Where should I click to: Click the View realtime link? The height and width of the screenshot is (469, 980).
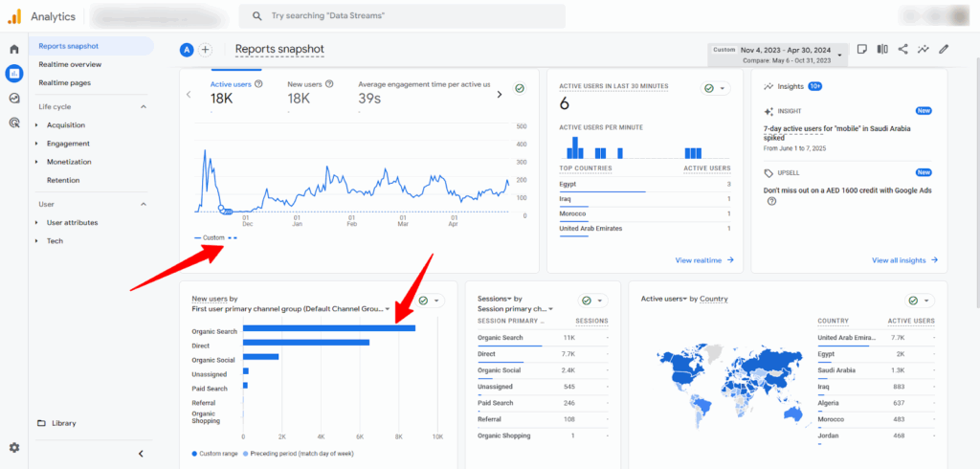[x=703, y=259]
